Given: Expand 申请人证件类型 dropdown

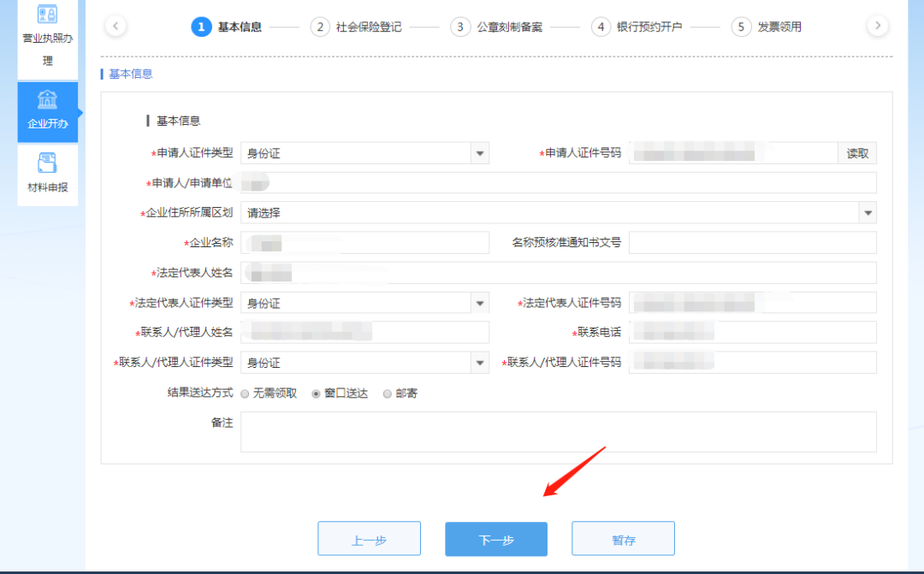Looking at the screenshot, I should coord(480,153).
